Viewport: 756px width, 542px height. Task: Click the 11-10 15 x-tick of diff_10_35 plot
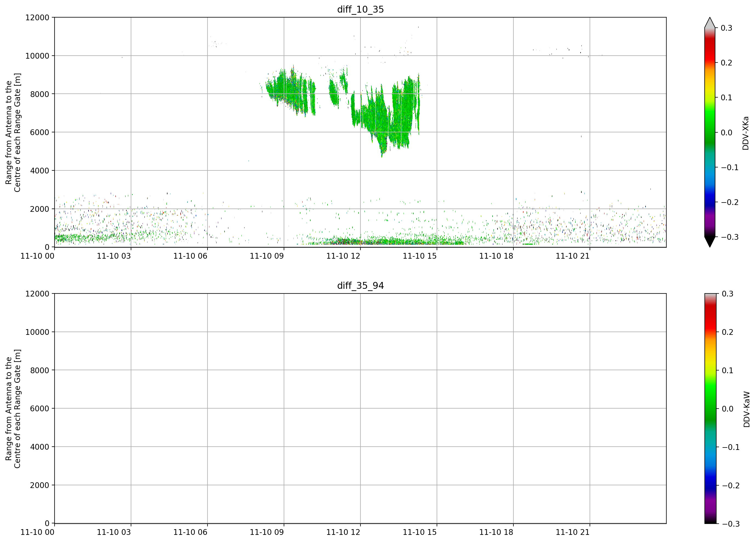pos(420,256)
